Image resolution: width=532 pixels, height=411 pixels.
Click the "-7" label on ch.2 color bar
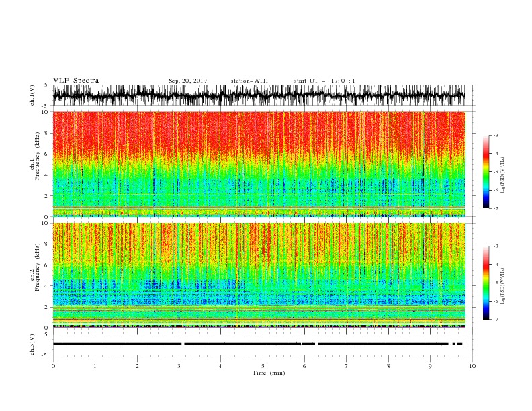495,319
